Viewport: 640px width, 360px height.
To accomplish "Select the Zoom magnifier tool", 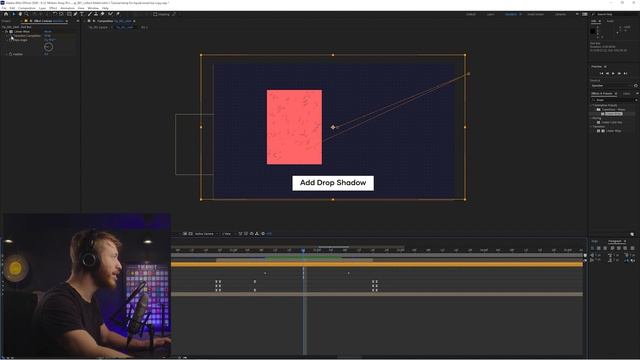I will tap(27, 14).
